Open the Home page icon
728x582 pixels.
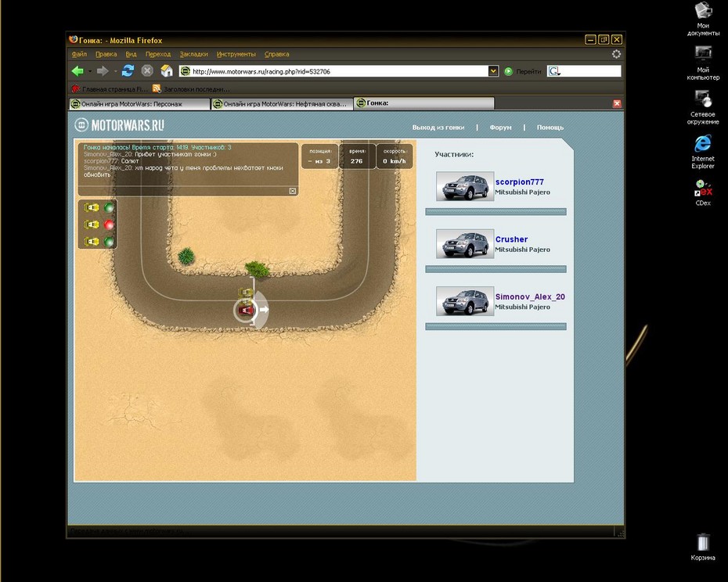[167, 70]
